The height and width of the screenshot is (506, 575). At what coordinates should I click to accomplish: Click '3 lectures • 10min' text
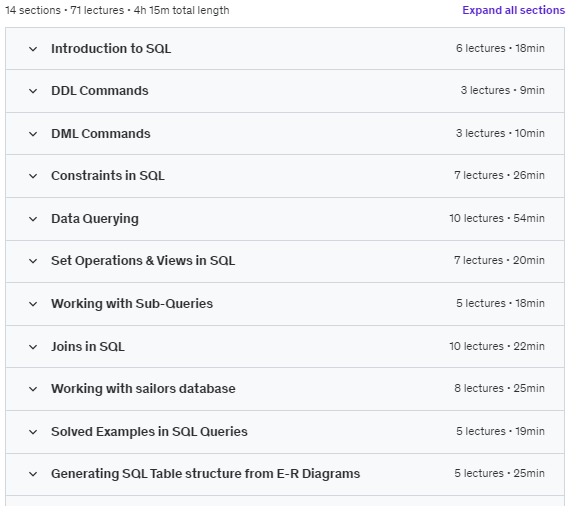tap(500, 133)
